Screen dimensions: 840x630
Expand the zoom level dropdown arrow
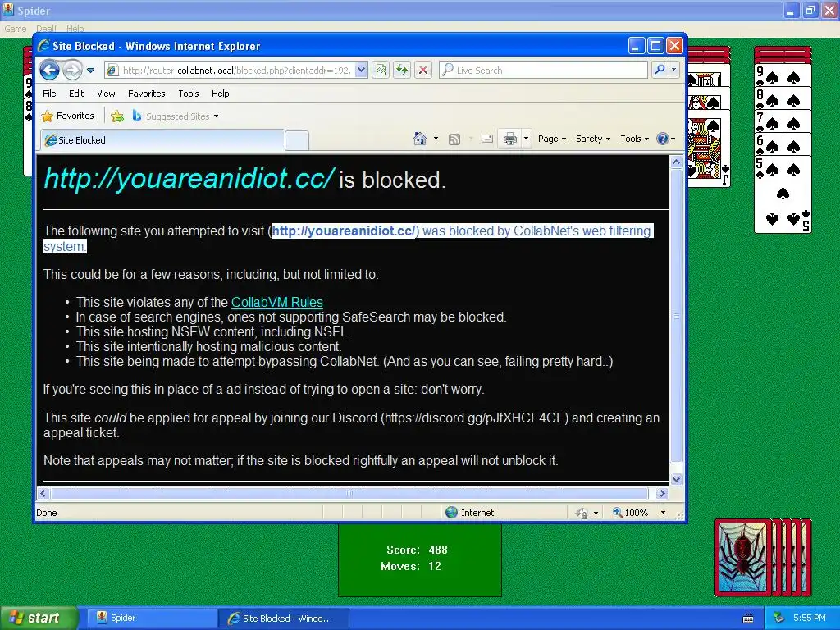pyautogui.click(x=663, y=513)
